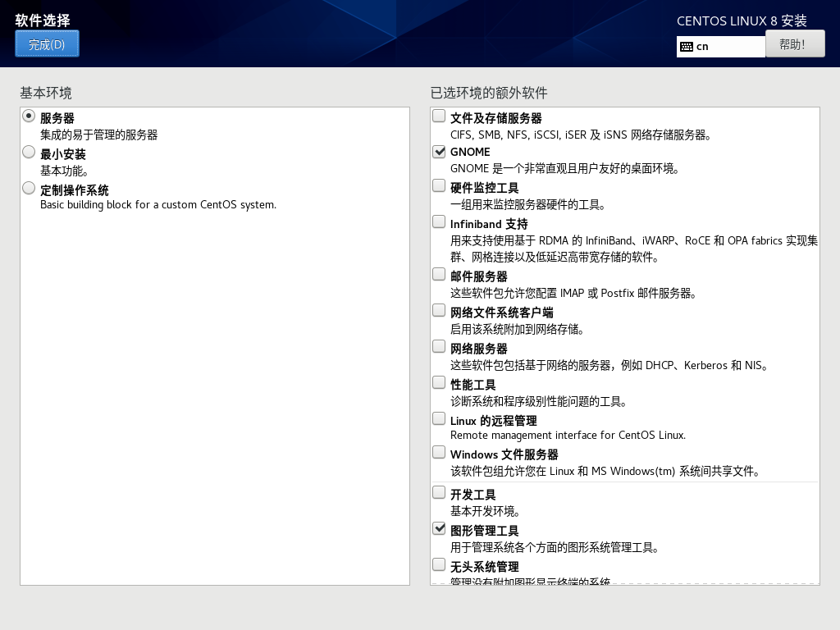
Task: Enable 文件及存储服务器 checkbox
Action: 440,116
